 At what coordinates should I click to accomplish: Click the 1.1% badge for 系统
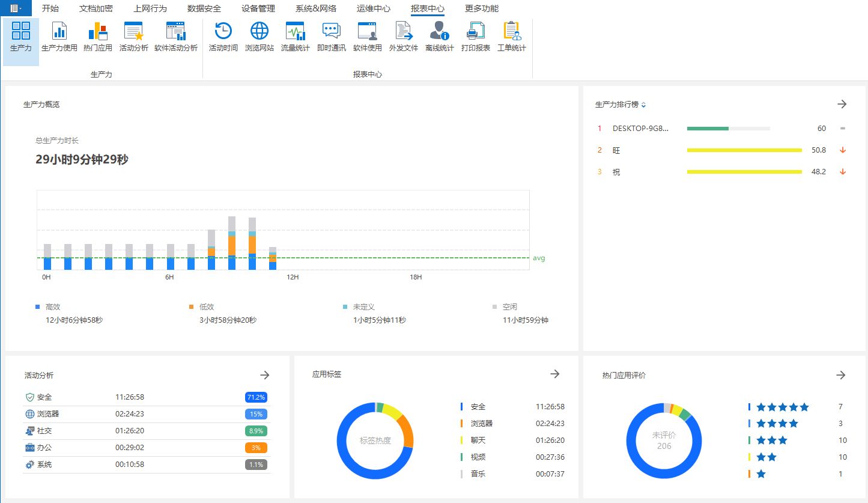click(x=256, y=465)
